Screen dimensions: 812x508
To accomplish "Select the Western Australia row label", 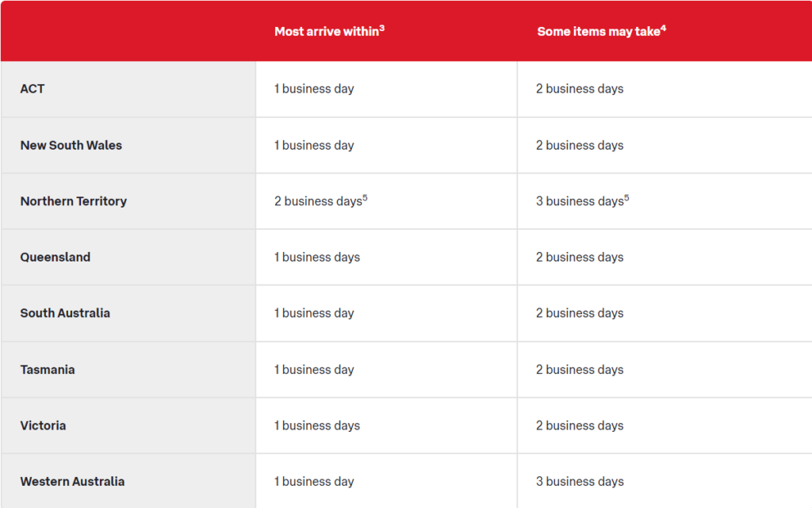I will pos(72,481).
